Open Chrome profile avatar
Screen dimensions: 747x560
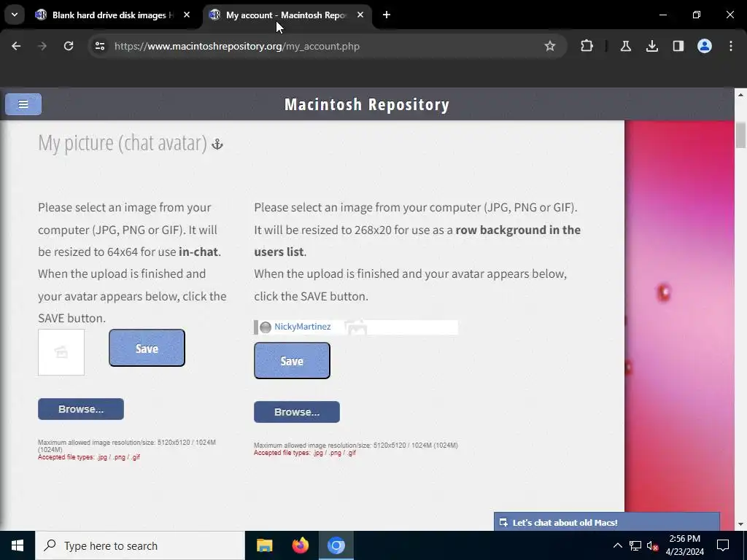coord(704,46)
